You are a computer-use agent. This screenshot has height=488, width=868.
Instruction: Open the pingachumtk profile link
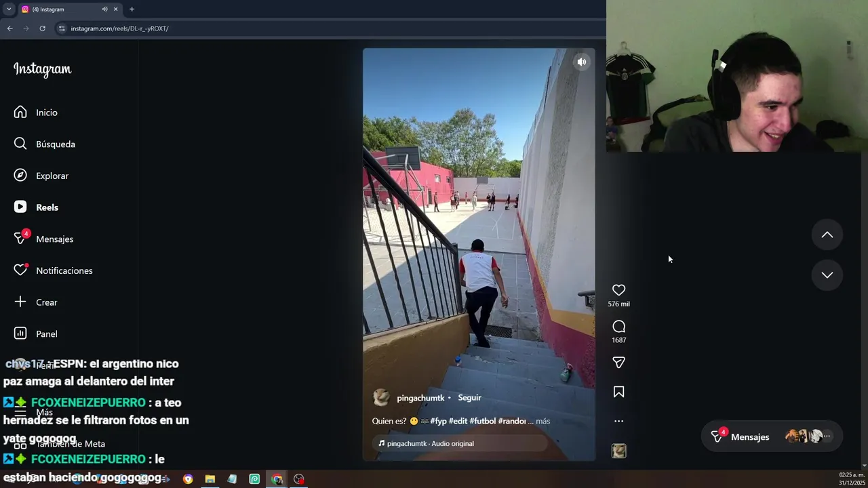coord(420,398)
